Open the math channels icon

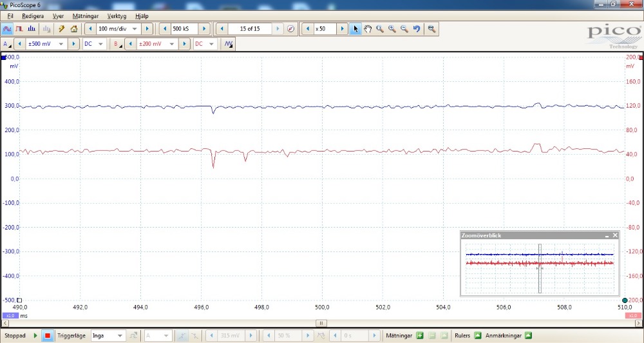(x=228, y=44)
